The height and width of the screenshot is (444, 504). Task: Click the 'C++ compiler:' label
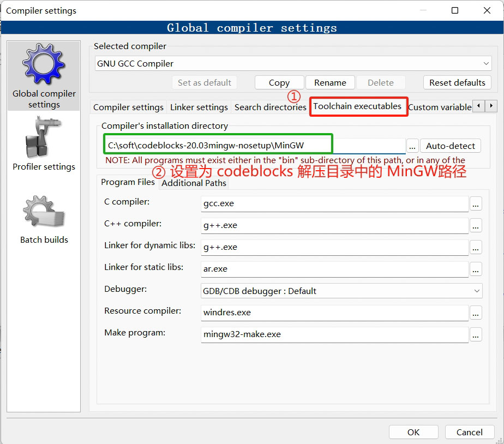pos(133,224)
